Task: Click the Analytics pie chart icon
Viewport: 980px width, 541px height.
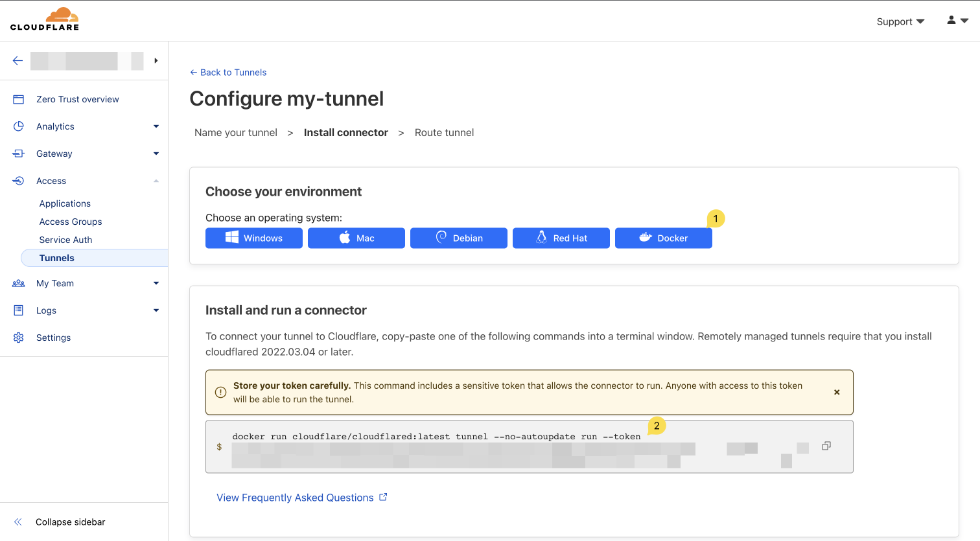Action: pos(18,126)
